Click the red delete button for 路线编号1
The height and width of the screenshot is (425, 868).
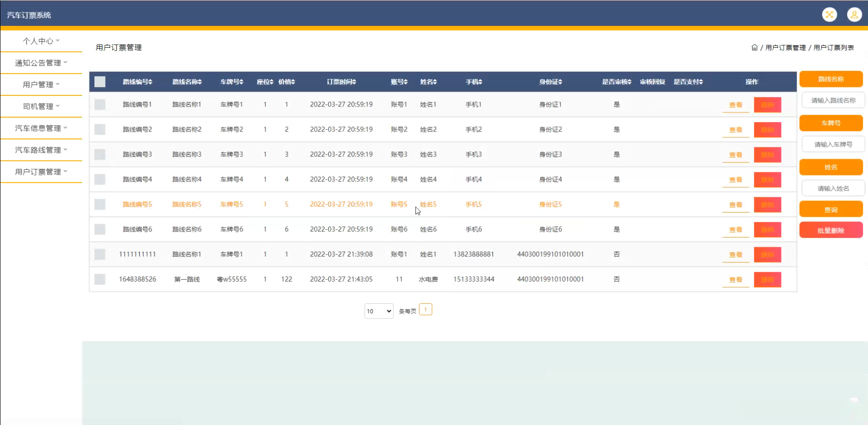(x=767, y=105)
